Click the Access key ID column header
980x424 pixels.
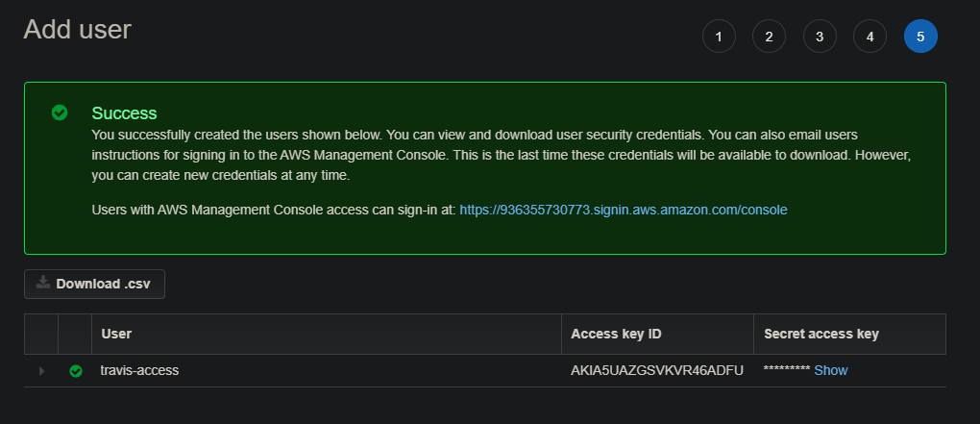616,334
